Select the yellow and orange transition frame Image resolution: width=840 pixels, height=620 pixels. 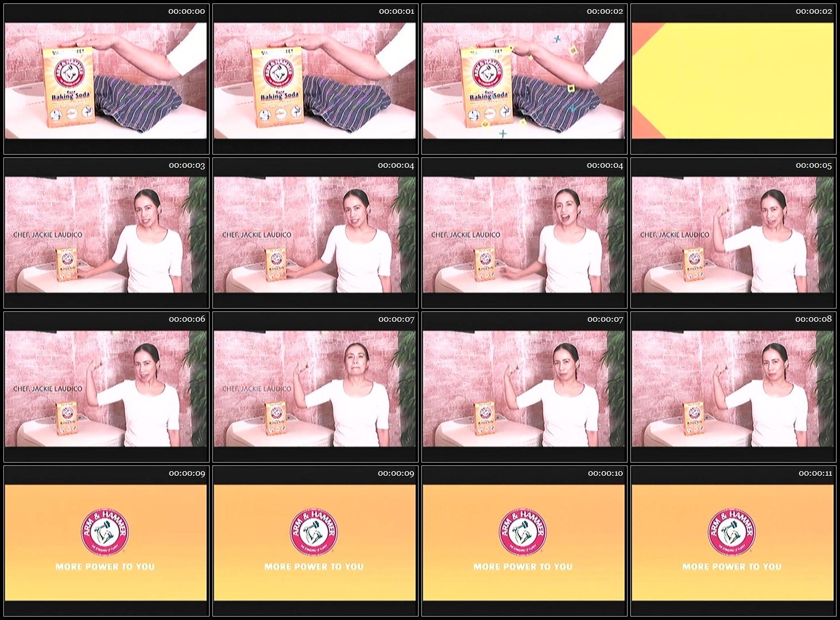click(x=733, y=79)
